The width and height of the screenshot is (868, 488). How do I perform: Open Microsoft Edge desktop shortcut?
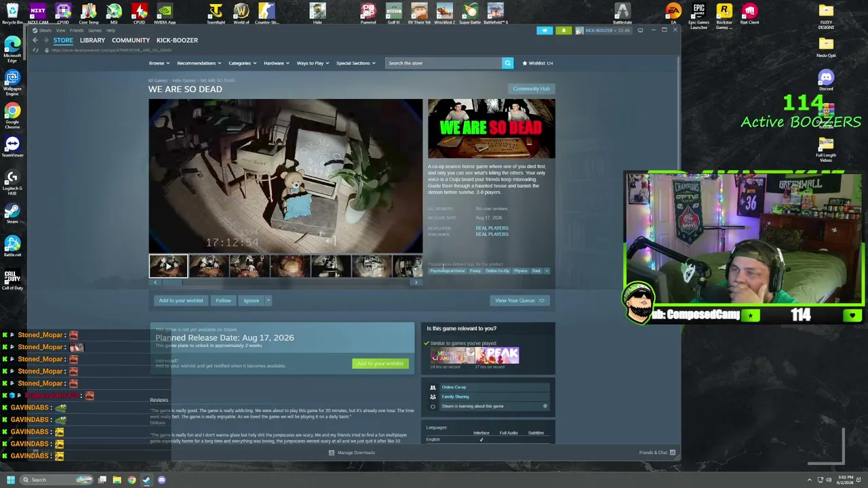click(12, 49)
